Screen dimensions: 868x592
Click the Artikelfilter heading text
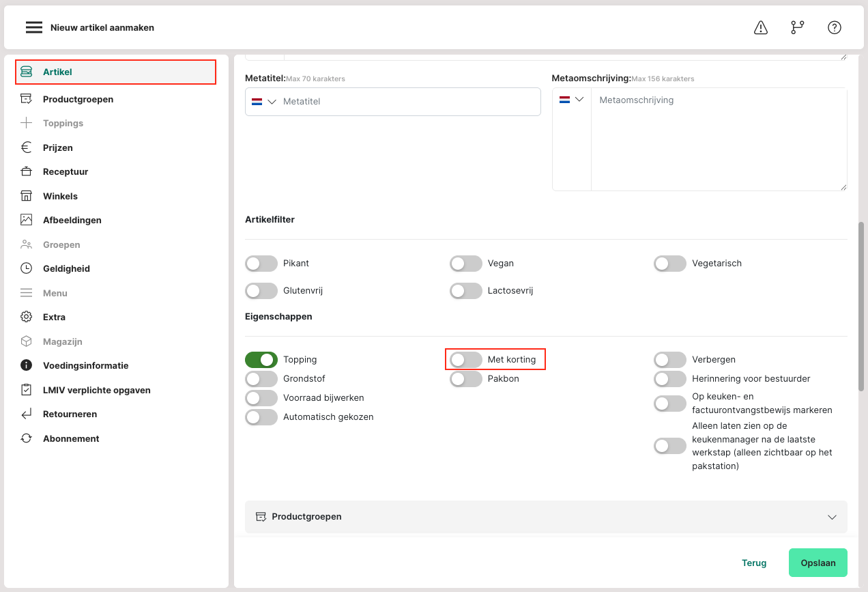click(x=270, y=220)
